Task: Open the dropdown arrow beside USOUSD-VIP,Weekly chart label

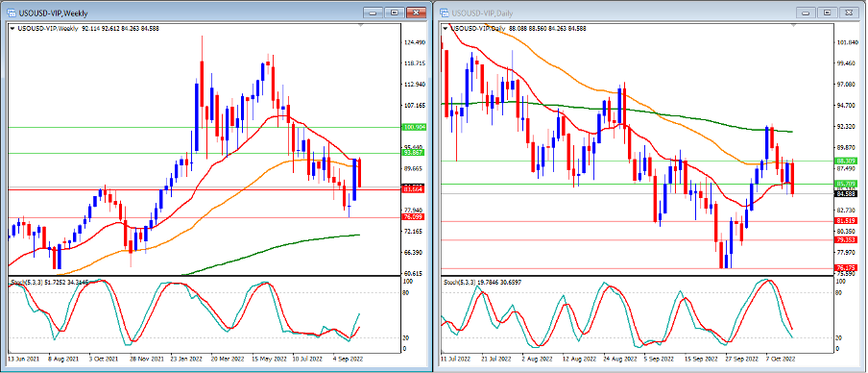Action: tap(12, 28)
